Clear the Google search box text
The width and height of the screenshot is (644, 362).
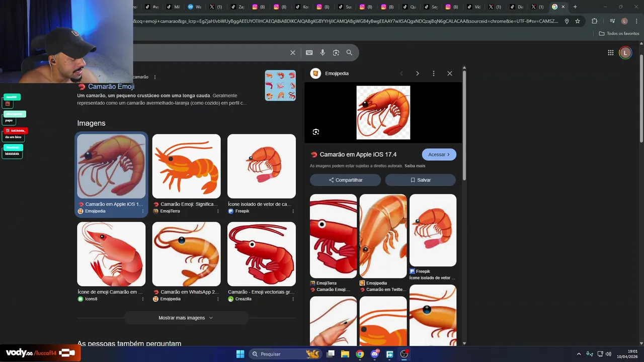tap(293, 53)
